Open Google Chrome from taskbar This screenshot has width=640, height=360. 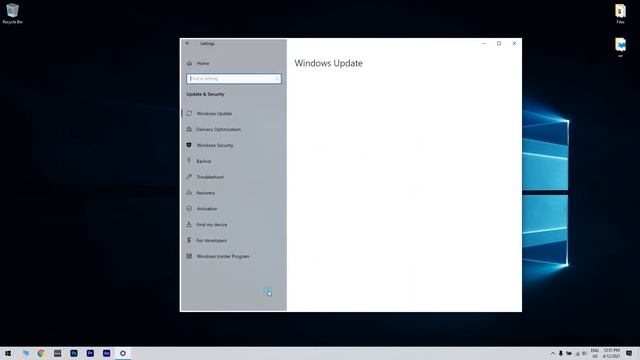click(41, 353)
